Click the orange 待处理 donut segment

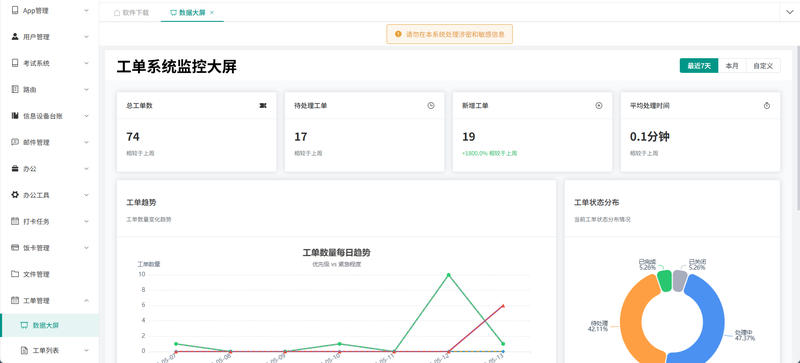pos(632,319)
